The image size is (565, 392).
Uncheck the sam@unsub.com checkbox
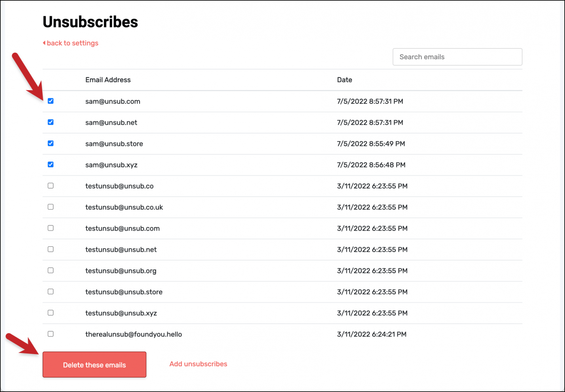51,101
